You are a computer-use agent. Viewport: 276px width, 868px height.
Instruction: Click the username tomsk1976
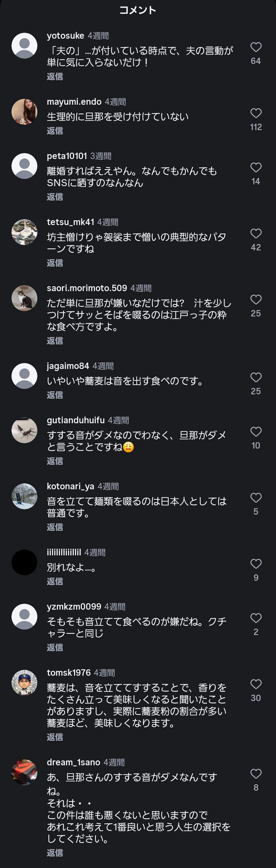coord(69,673)
